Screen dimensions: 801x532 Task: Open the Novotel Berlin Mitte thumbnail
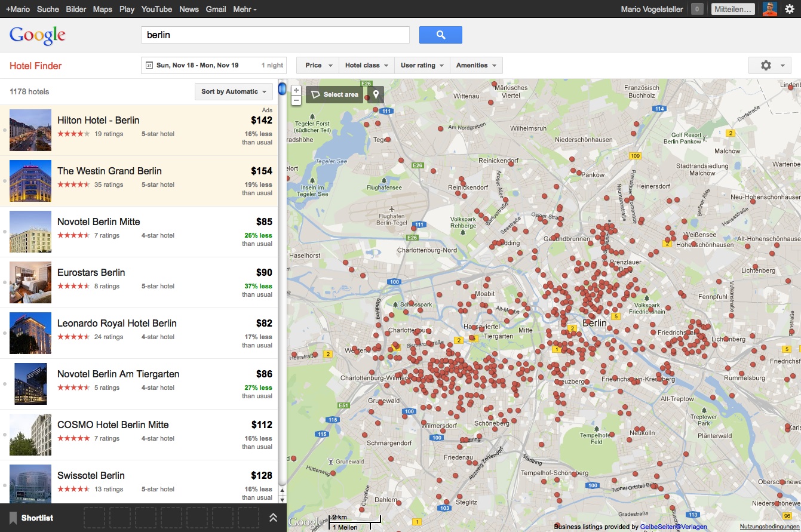(30, 232)
